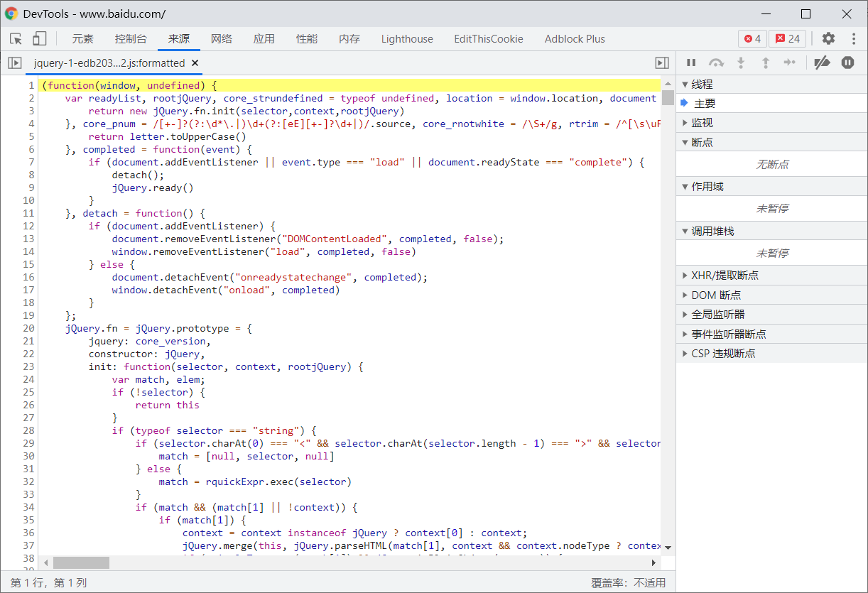Expand the 全局监听器 section
This screenshot has width=868, height=593.
pyautogui.click(x=771, y=314)
